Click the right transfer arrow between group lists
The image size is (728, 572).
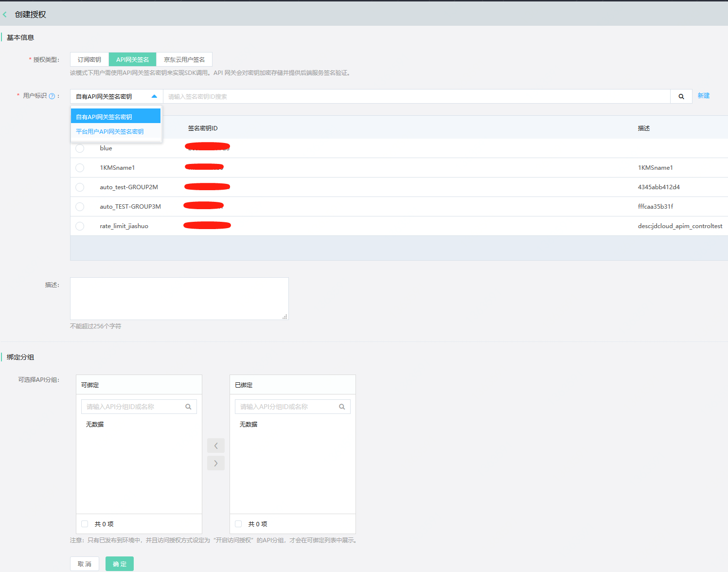(215, 463)
